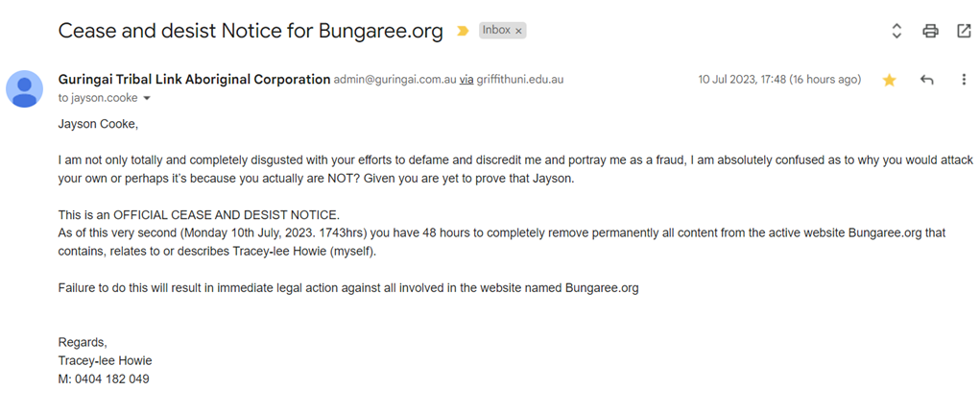Click sender name Guringai Tribal Link Aboriginal Corporation

(194, 80)
